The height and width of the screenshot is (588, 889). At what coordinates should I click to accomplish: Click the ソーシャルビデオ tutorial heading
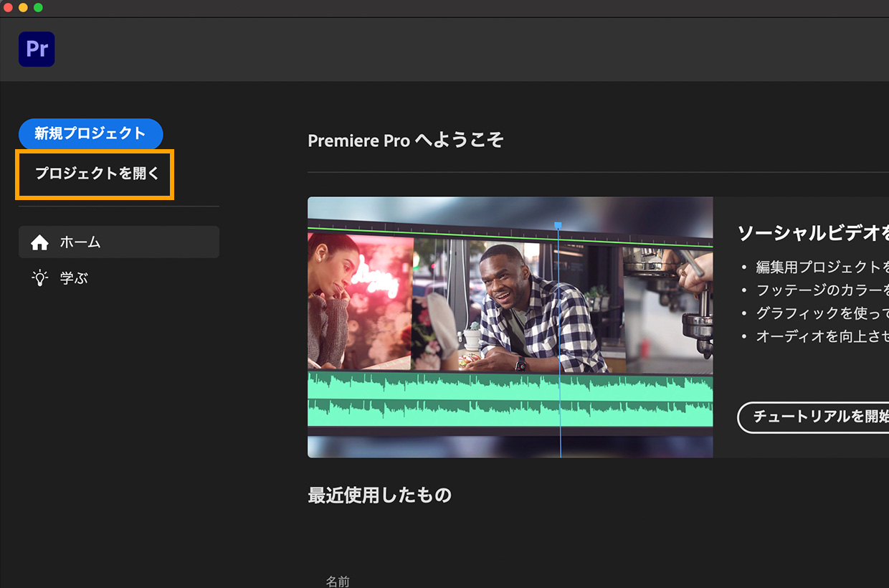[x=813, y=233]
